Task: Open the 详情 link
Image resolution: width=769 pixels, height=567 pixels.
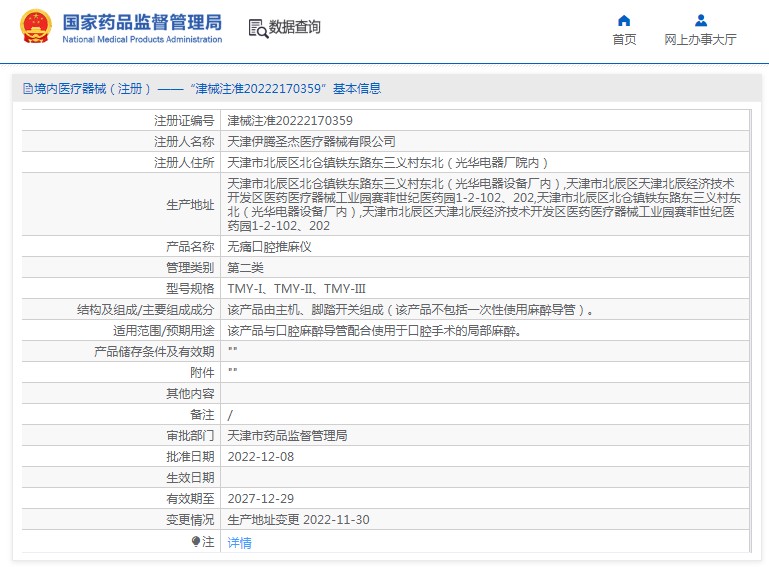Action: (239, 542)
